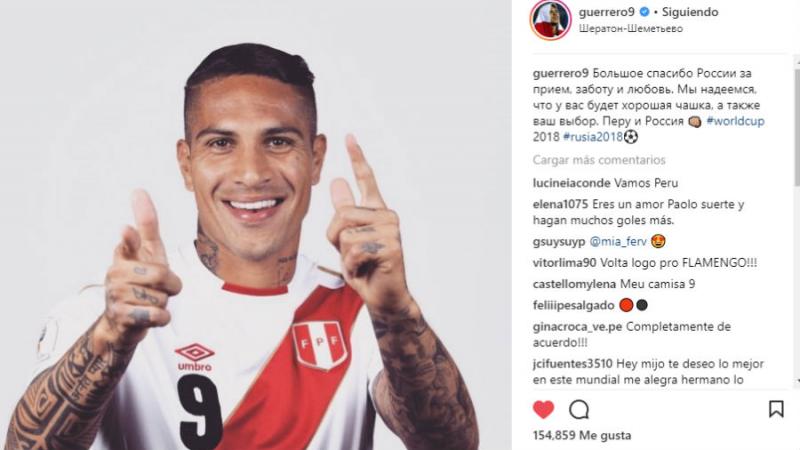View 154,859 Me gusta likes list
800x450 pixels.
tap(582, 435)
